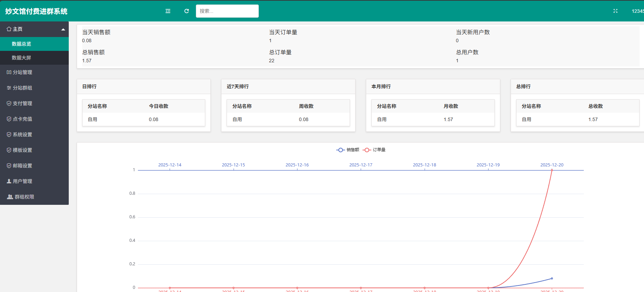Expand the 模板设置 sidebar menu

click(x=22, y=150)
